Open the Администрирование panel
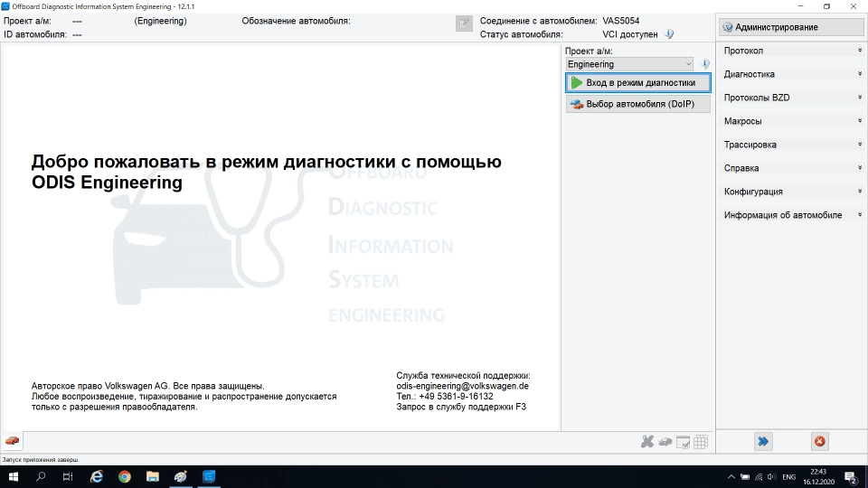The image size is (868, 488). point(792,27)
